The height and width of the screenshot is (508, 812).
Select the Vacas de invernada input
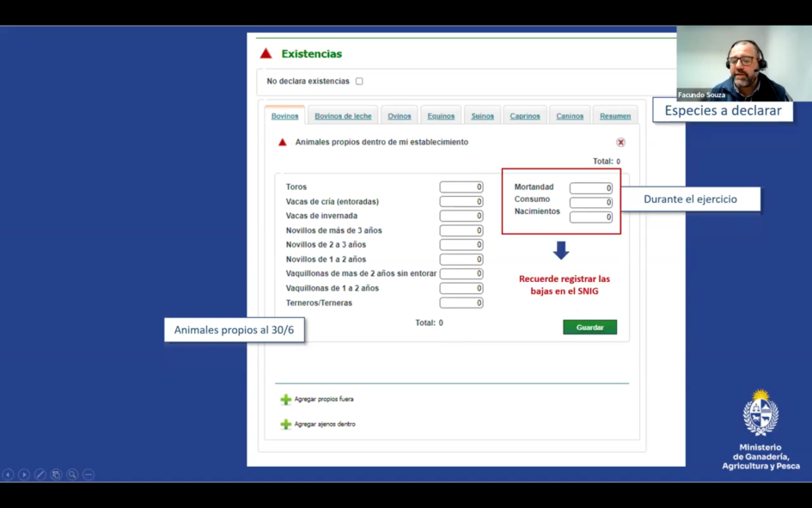click(x=461, y=216)
